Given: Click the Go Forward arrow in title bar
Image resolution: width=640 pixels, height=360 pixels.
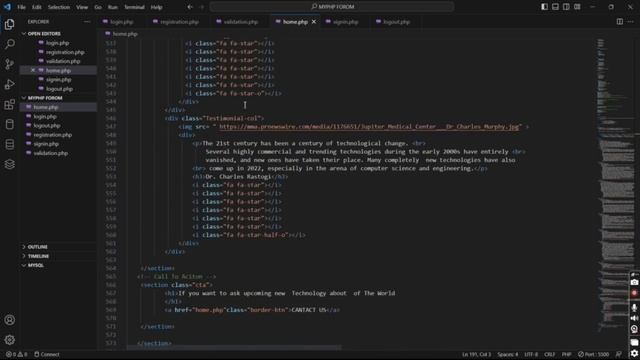Looking at the screenshot, I should (202, 7).
